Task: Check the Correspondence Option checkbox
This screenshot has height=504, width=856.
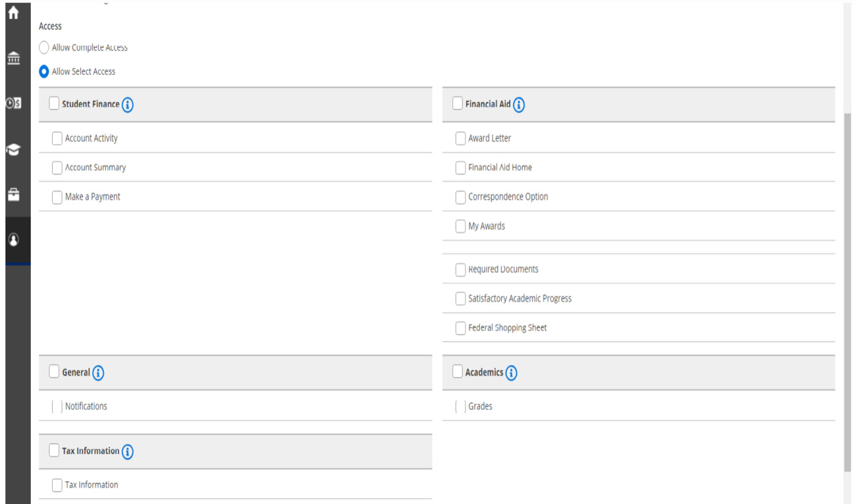Action: (x=461, y=197)
